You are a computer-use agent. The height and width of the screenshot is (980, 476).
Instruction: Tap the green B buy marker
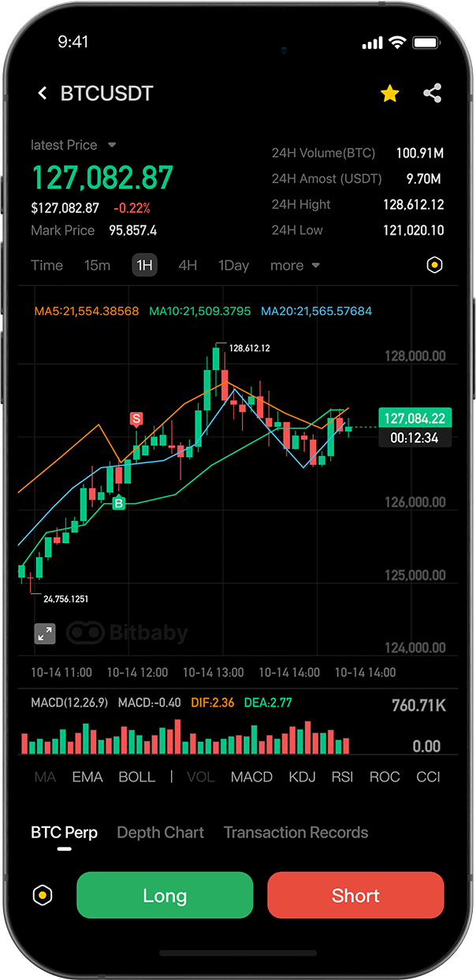coord(119,503)
